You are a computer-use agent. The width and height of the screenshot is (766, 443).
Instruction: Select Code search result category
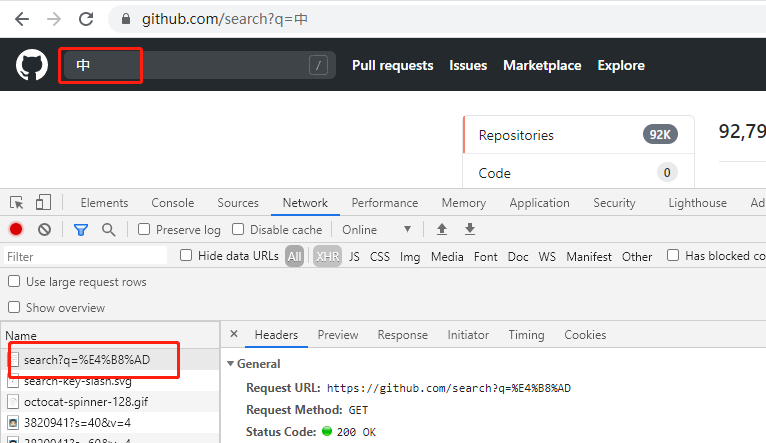tap(578, 173)
